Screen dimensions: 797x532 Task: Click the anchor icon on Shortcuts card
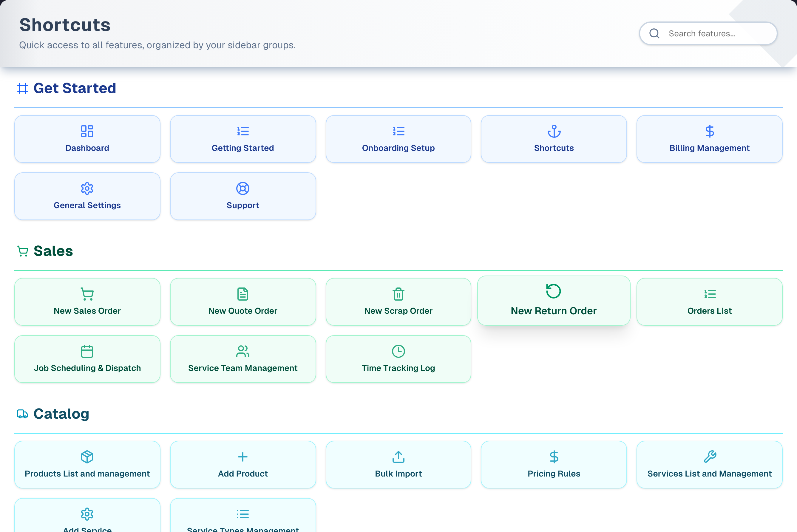pyautogui.click(x=554, y=131)
